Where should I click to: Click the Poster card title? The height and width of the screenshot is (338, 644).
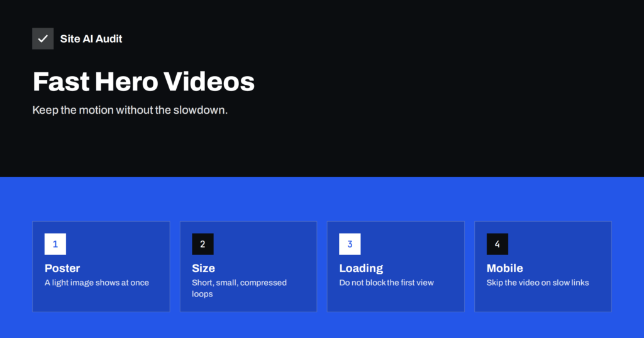click(62, 268)
